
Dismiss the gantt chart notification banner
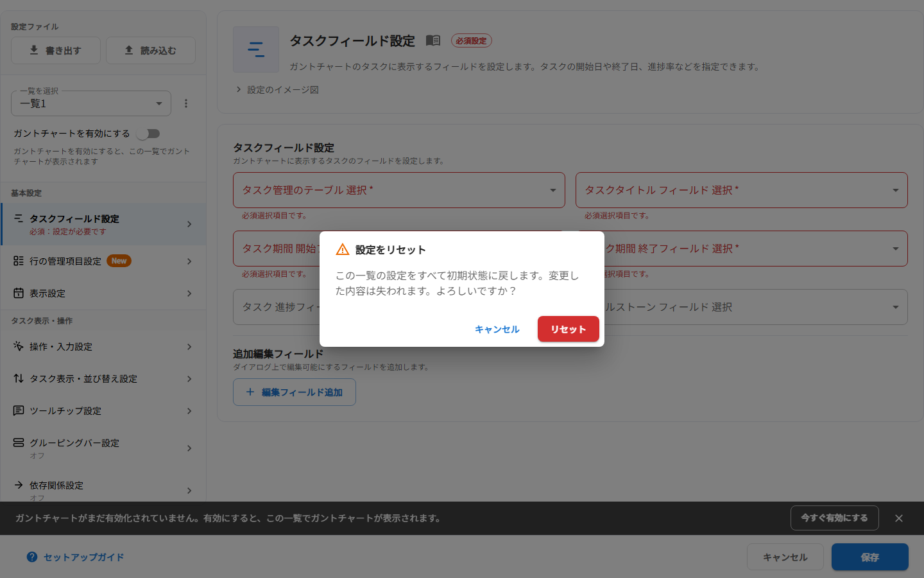tap(899, 518)
